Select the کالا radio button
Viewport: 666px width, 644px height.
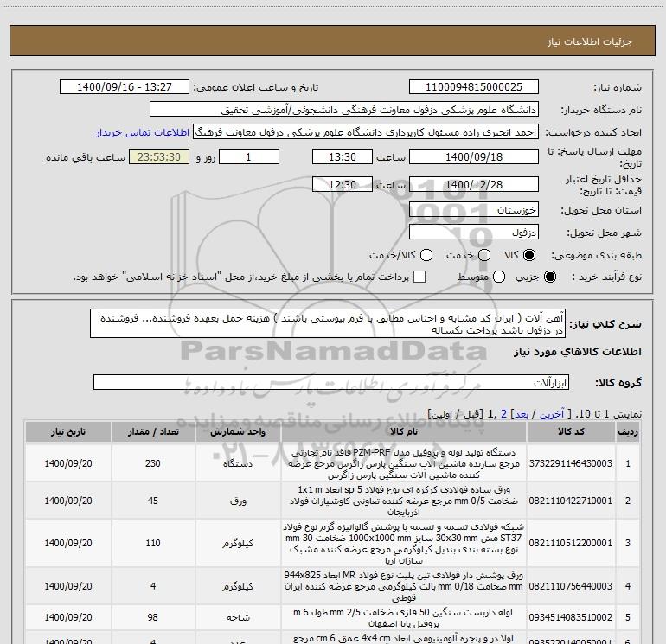click(529, 255)
